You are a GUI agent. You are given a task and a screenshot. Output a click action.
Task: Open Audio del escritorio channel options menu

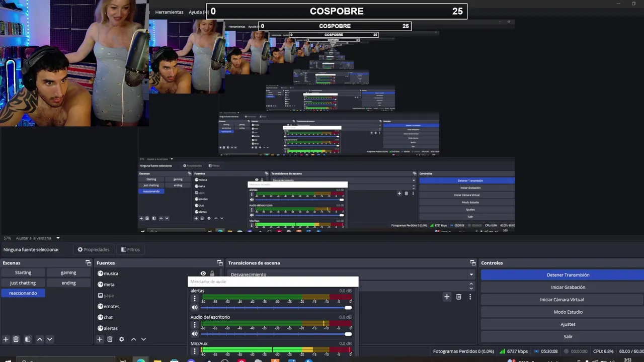pyautogui.click(x=195, y=324)
